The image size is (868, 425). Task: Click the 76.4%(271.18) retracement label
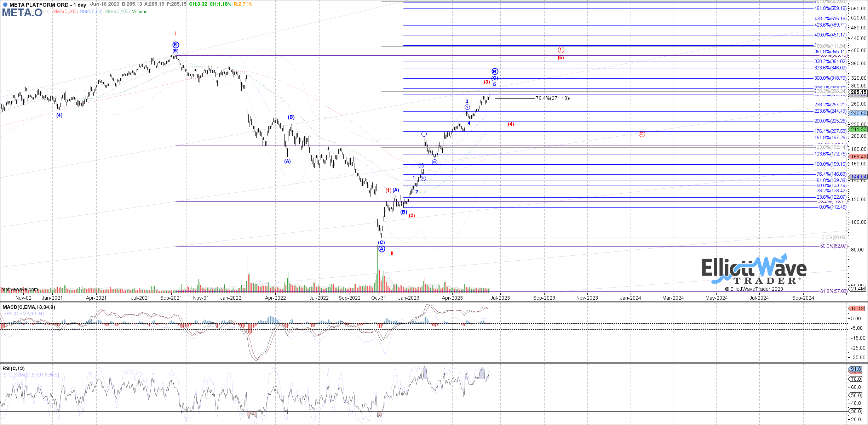552,98
